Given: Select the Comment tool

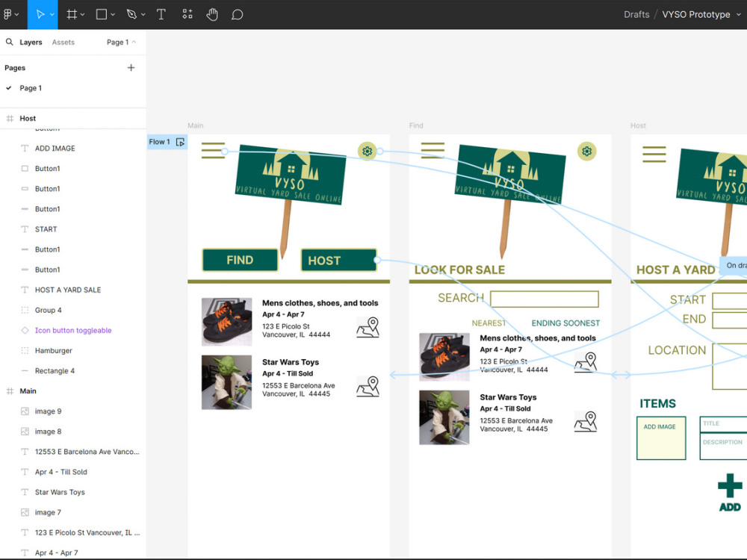Looking at the screenshot, I should point(238,15).
